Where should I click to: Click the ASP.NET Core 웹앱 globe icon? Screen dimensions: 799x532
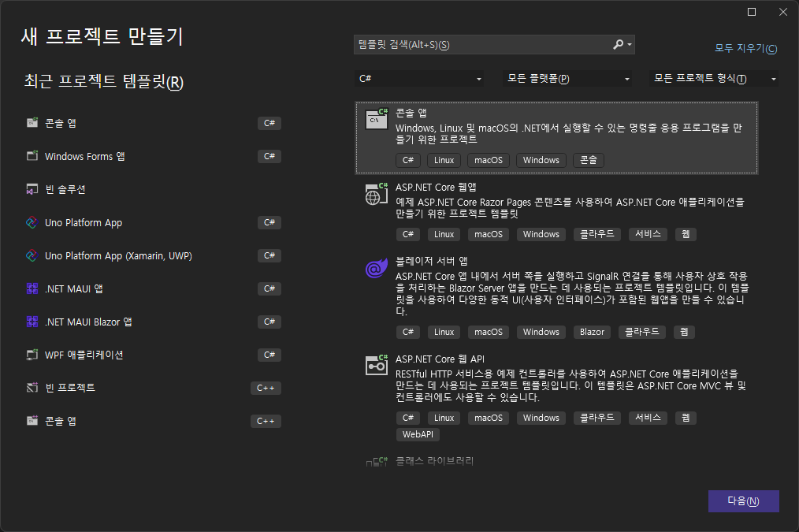coord(377,194)
